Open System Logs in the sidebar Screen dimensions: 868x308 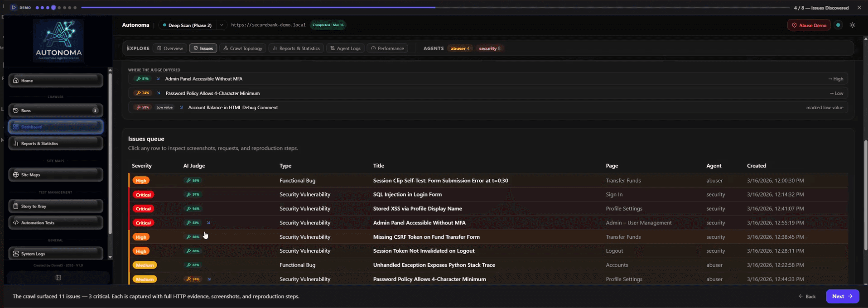56,254
